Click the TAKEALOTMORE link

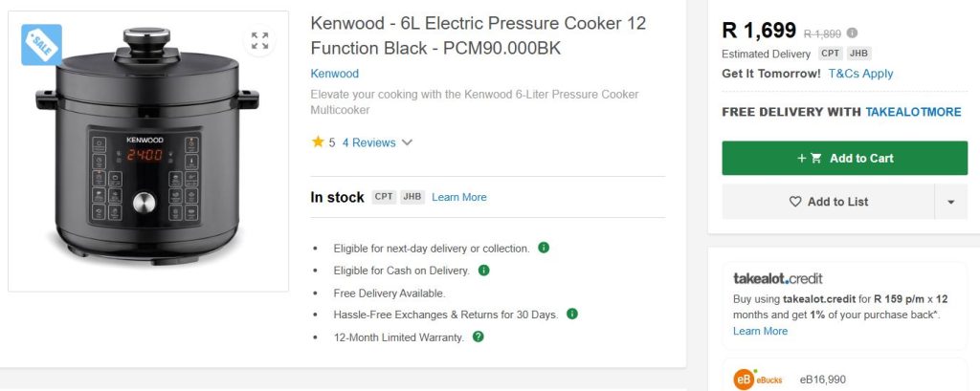913,112
